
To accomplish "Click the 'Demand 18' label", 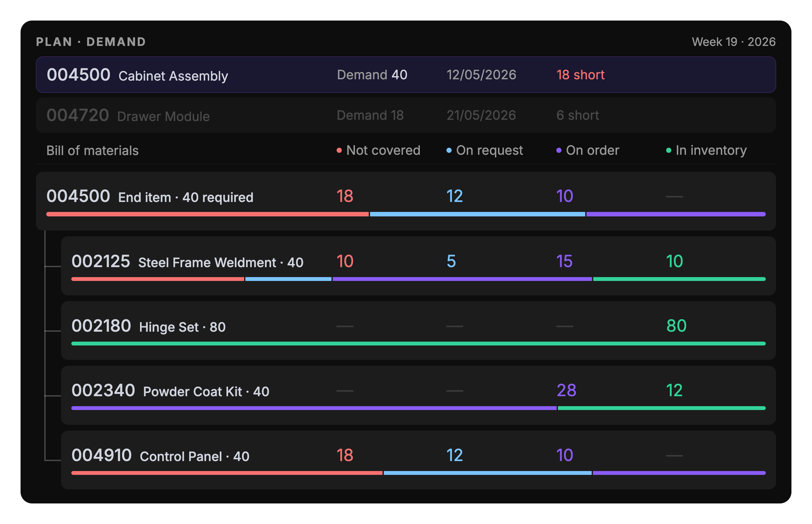I will (x=370, y=115).
